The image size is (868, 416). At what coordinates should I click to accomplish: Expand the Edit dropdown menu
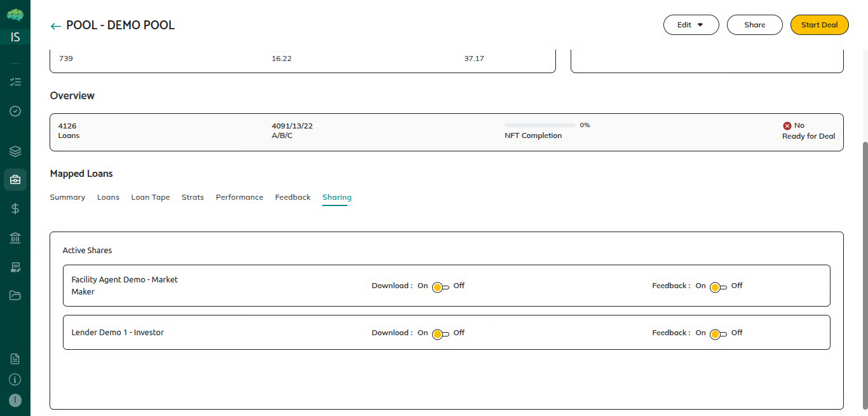tap(691, 25)
